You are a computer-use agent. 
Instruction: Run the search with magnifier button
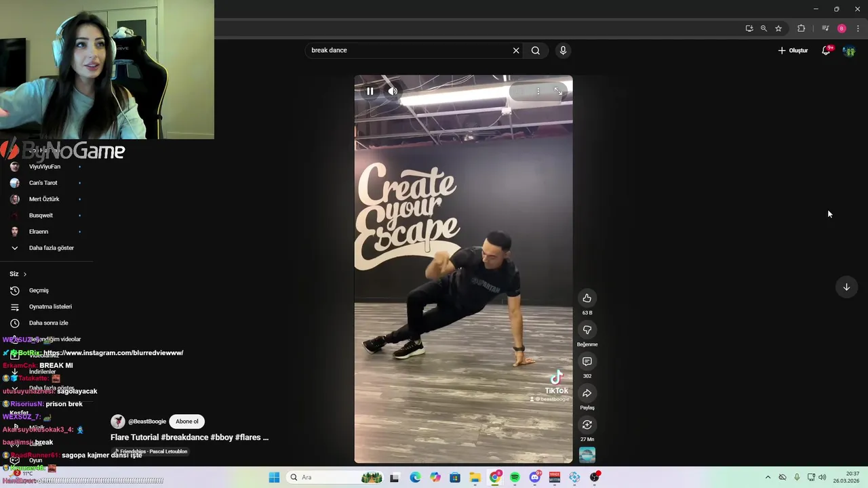(536, 50)
